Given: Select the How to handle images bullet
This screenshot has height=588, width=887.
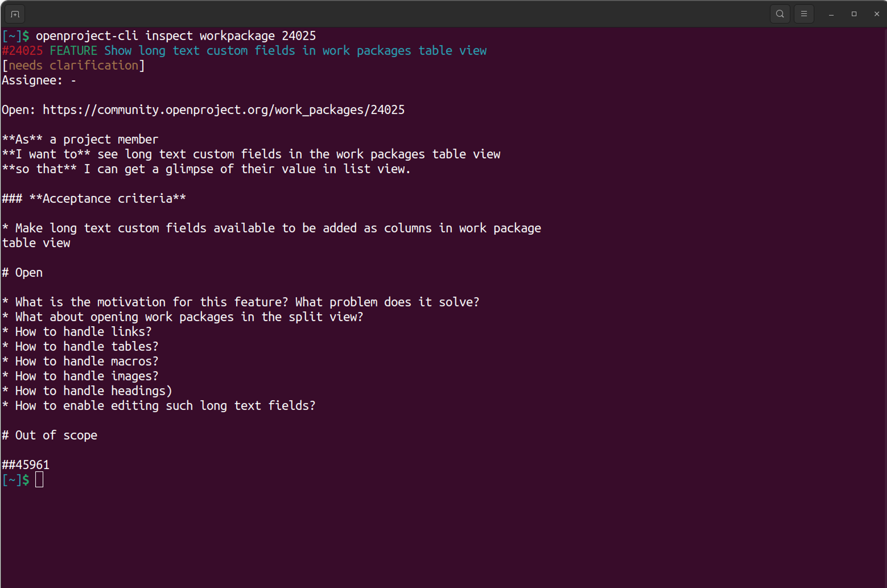Looking at the screenshot, I should click(80, 376).
